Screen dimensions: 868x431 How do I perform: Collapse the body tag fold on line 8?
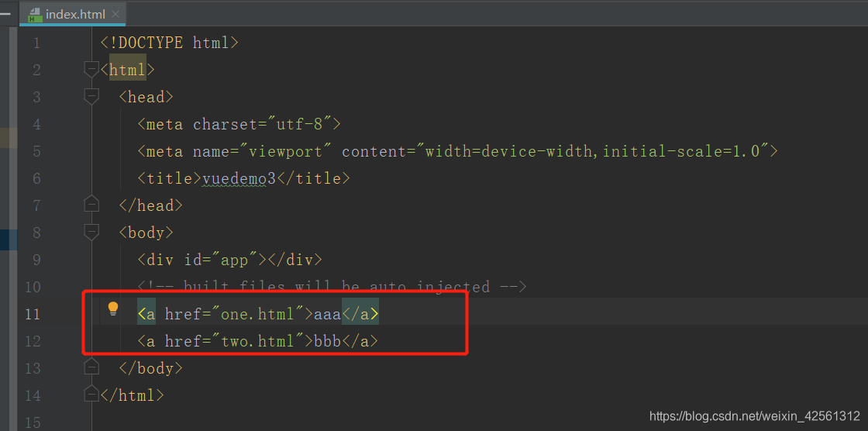pyautogui.click(x=91, y=232)
